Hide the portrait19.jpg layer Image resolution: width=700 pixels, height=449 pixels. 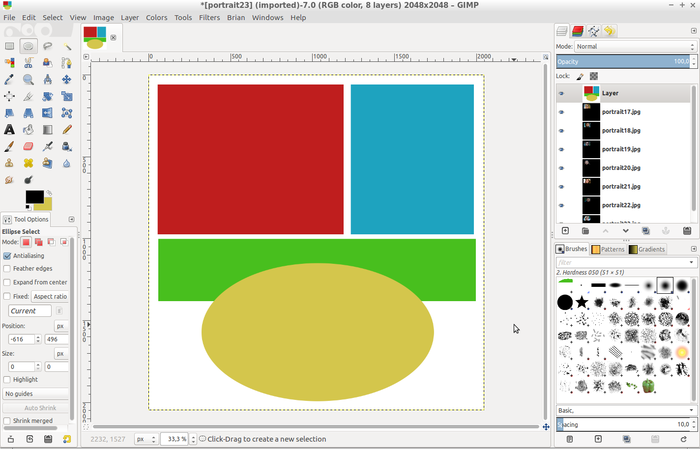[x=561, y=149]
